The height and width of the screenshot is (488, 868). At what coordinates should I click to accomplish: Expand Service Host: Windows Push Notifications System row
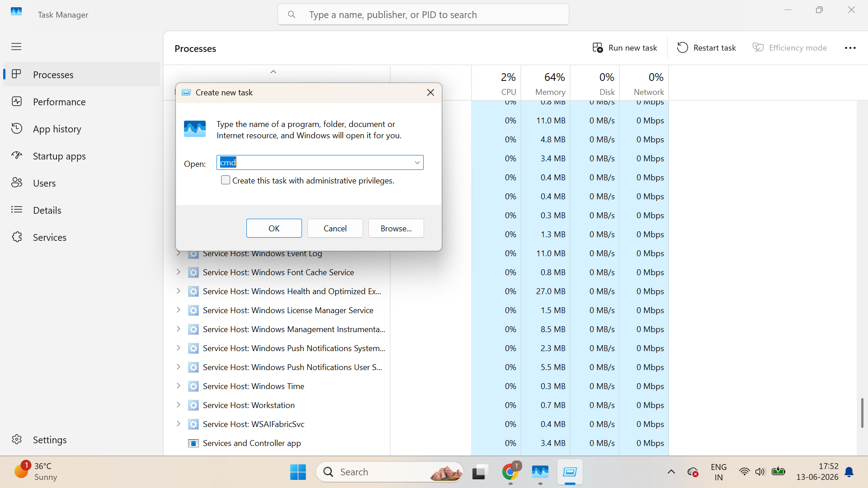point(178,348)
